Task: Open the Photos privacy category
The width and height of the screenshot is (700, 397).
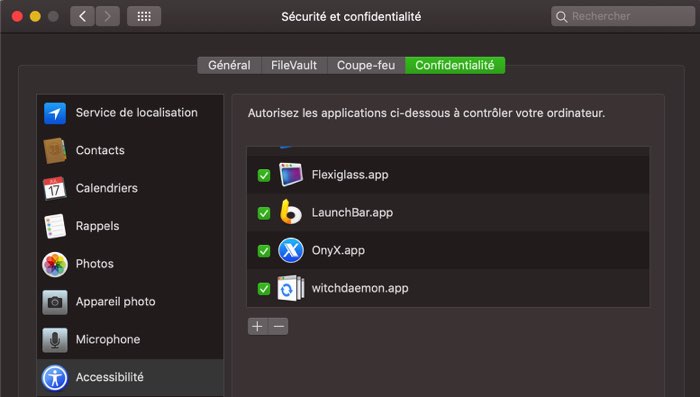Action: pyautogui.click(x=130, y=264)
